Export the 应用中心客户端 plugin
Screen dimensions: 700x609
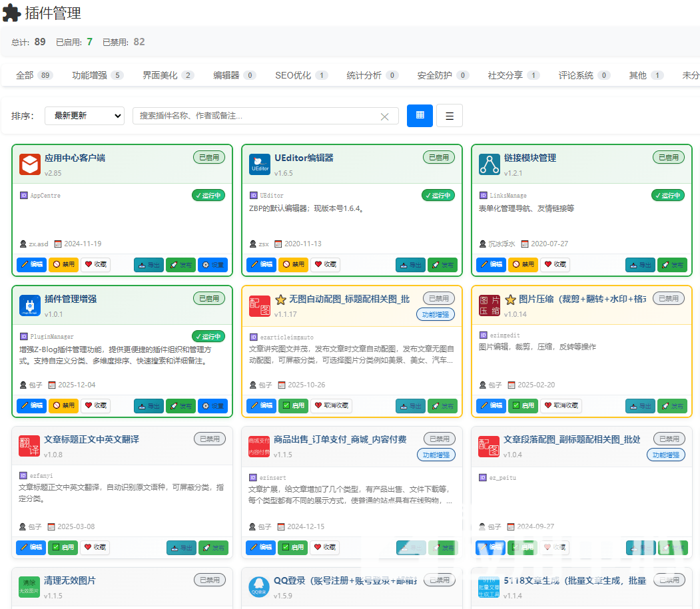pos(149,265)
